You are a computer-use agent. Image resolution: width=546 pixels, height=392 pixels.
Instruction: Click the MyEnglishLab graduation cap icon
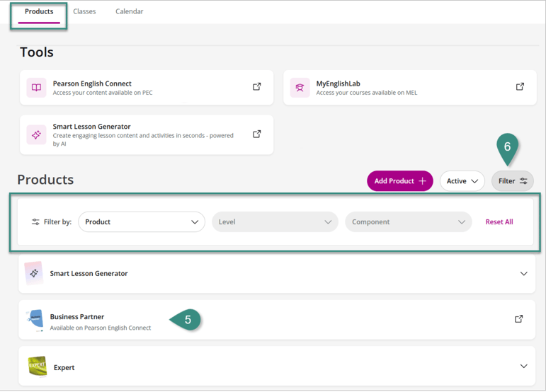pos(300,88)
